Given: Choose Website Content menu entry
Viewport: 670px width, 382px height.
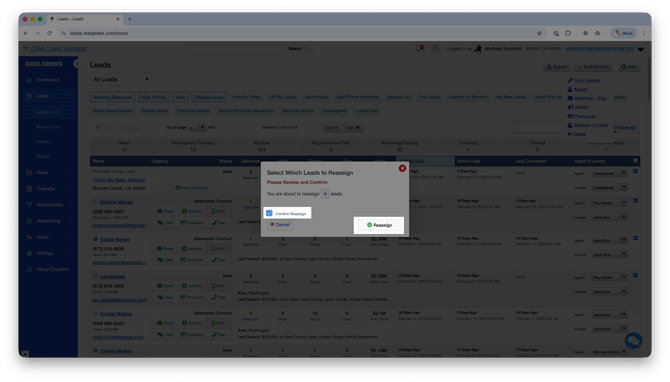Looking at the screenshot, I should [x=588, y=125].
